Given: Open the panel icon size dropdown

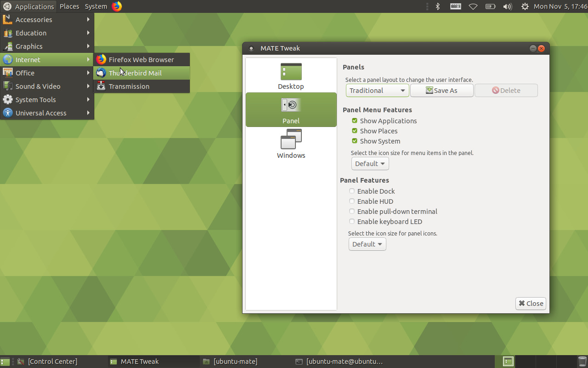Looking at the screenshot, I should tap(367, 244).
